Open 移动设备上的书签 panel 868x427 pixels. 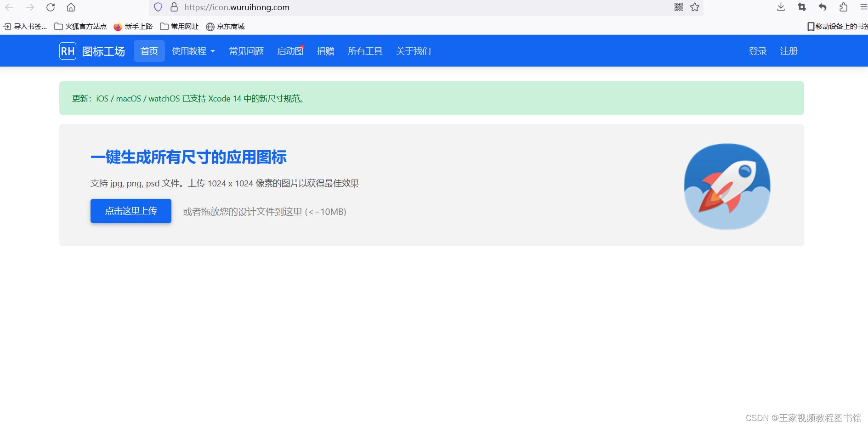(x=836, y=27)
